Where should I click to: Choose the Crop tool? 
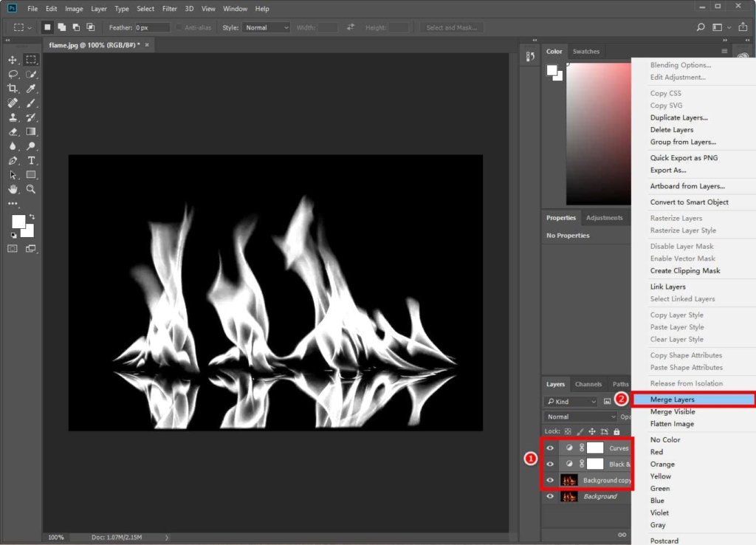click(13, 89)
